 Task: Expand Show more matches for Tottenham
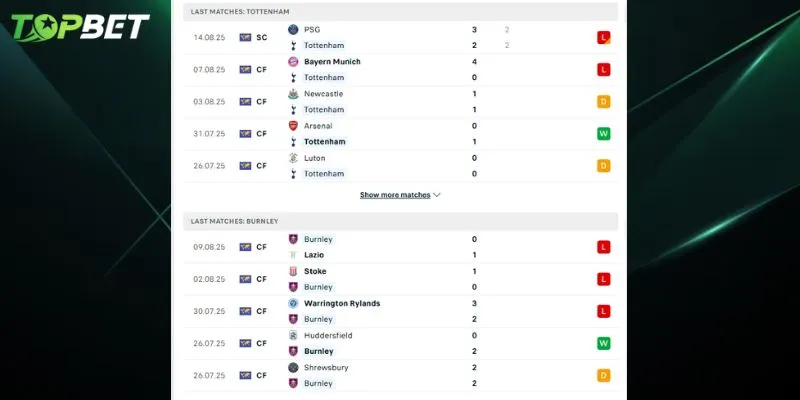(x=395, y=195)
